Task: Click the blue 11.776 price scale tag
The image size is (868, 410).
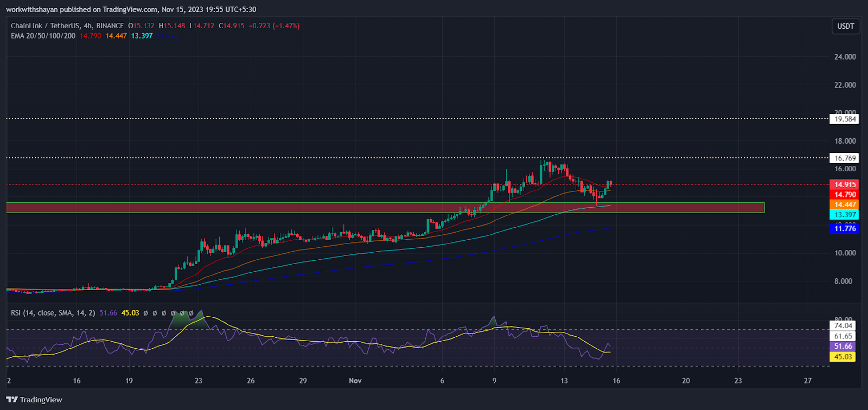Action: pos(845,228)
